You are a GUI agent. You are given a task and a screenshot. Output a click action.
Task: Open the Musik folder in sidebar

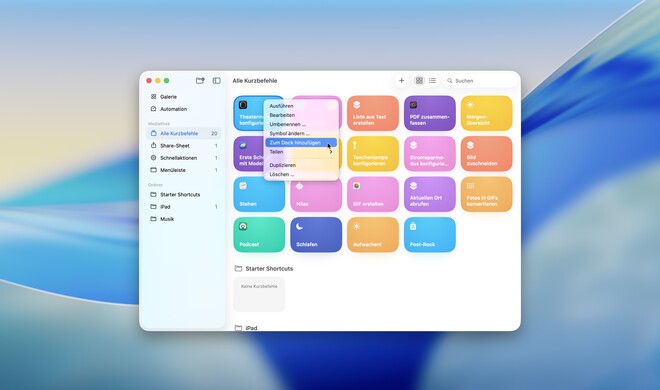tap(183, 219)
